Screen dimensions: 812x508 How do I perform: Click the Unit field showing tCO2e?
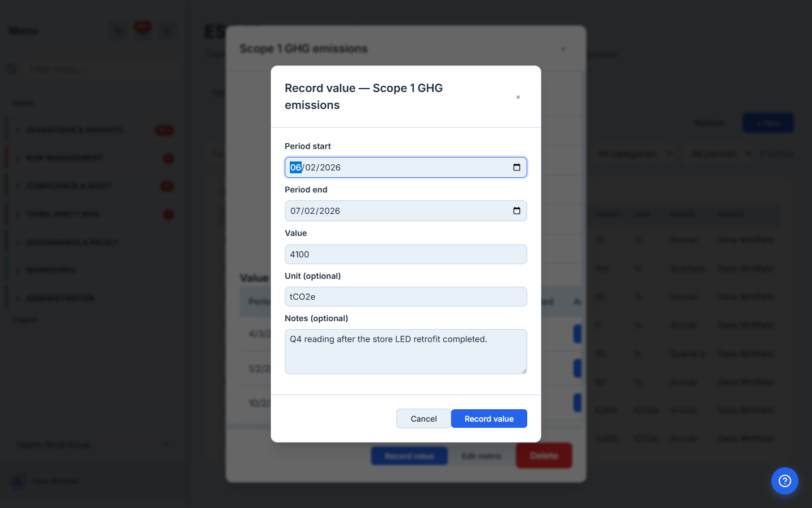[406, 297]
